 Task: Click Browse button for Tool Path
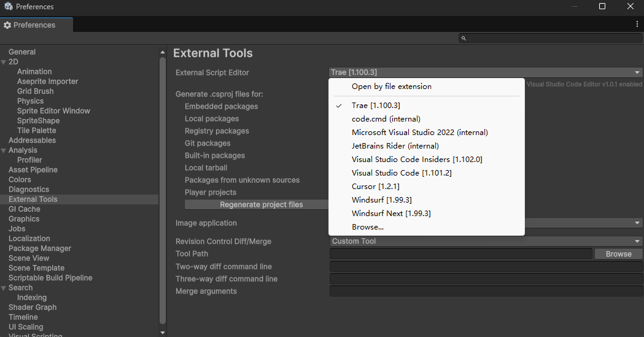619,254
